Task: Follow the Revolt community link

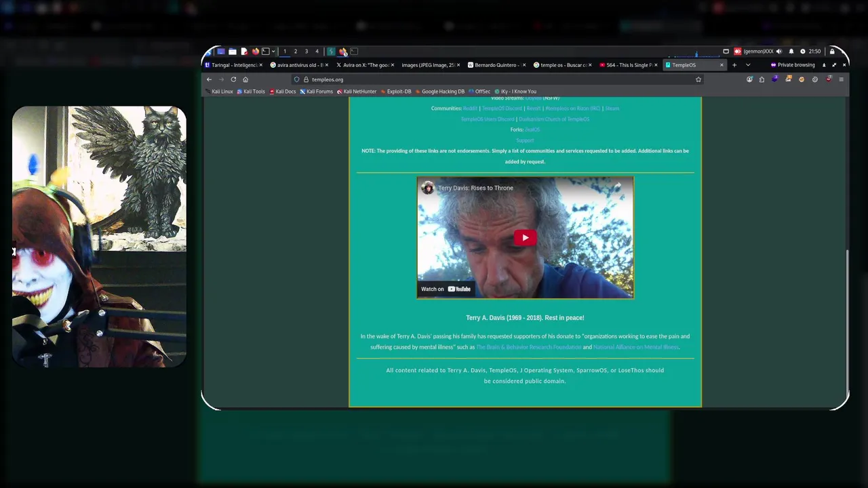Action: tap(534, 108)
